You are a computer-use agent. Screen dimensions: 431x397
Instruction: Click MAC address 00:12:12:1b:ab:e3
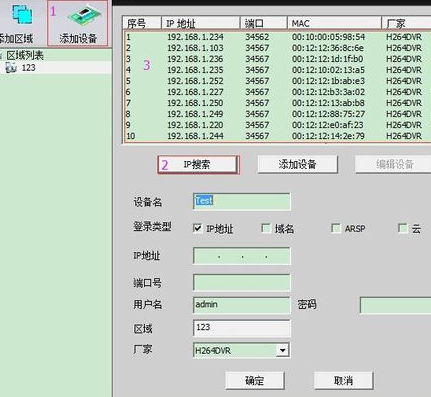coord(328,81)
